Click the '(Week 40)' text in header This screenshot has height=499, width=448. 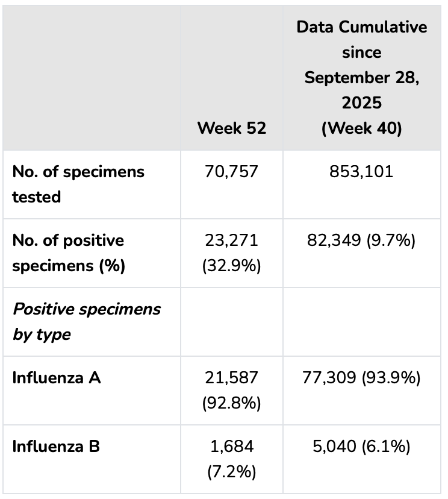coord(361,129)
